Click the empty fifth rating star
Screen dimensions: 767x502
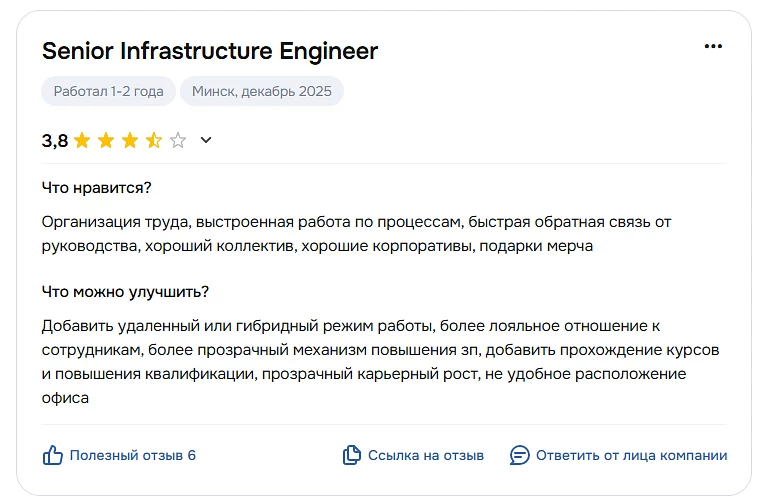178,140
